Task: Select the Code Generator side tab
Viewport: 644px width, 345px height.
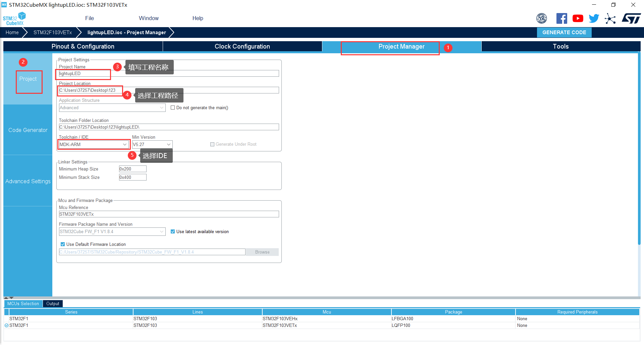Action: (28, 130)
